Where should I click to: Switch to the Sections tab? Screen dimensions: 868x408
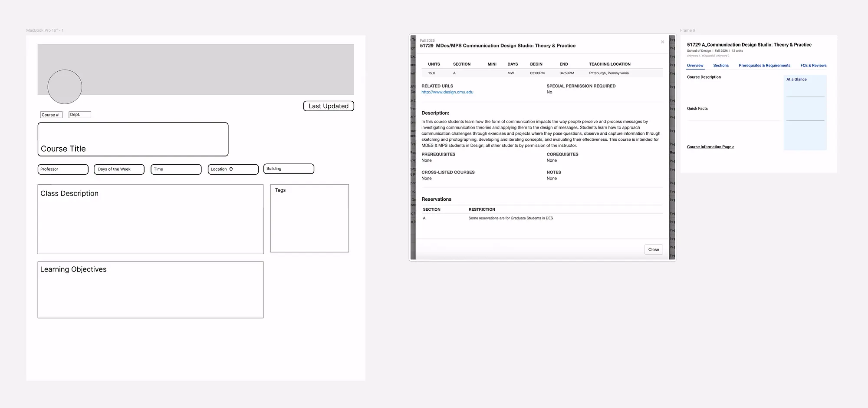coord(721,66)
